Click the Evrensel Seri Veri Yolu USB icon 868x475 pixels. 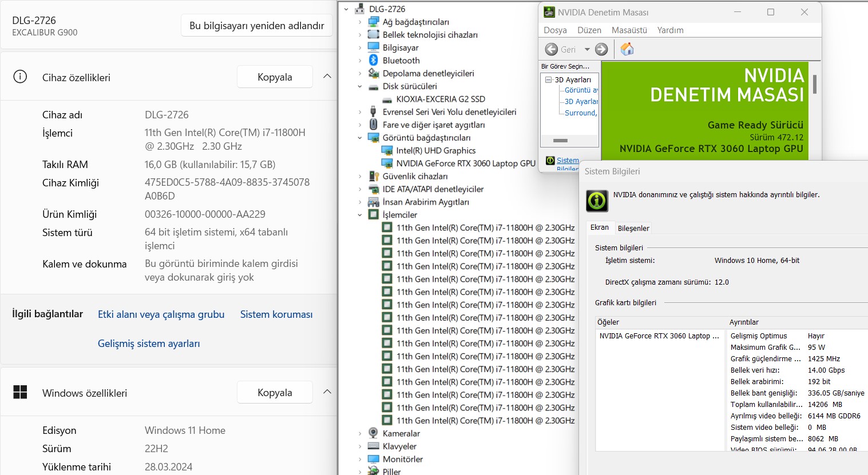(374, 112)
